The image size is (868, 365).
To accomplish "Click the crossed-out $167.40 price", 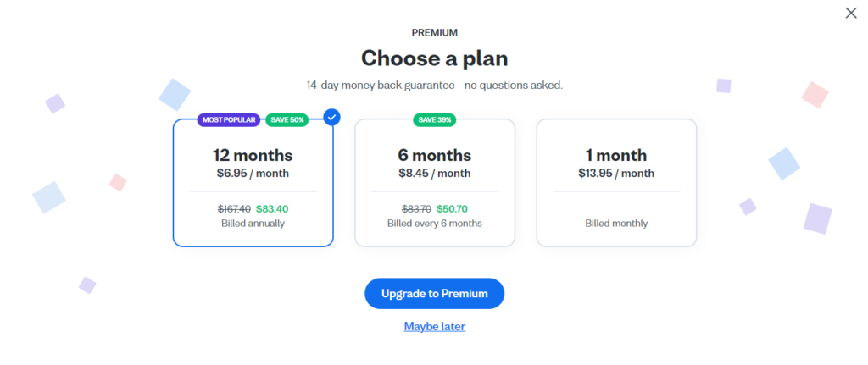I will (234, 209).
